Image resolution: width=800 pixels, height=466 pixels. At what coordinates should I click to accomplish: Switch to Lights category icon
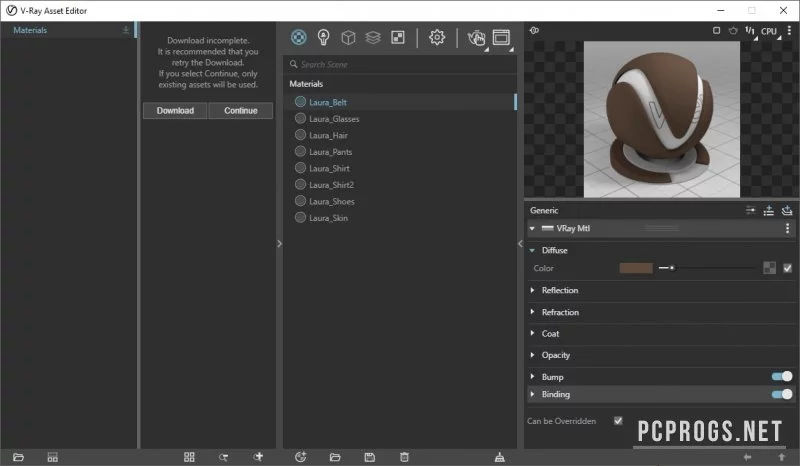click(323, 37)
